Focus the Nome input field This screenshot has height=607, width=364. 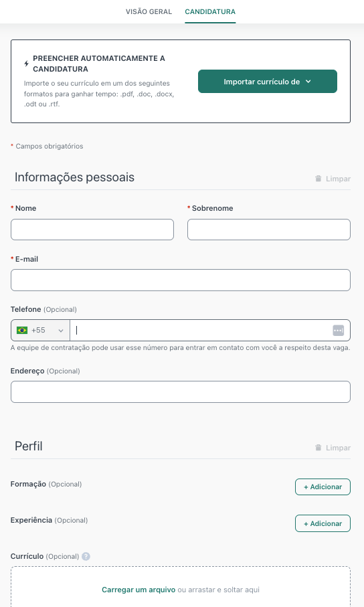tap(92, 230)
